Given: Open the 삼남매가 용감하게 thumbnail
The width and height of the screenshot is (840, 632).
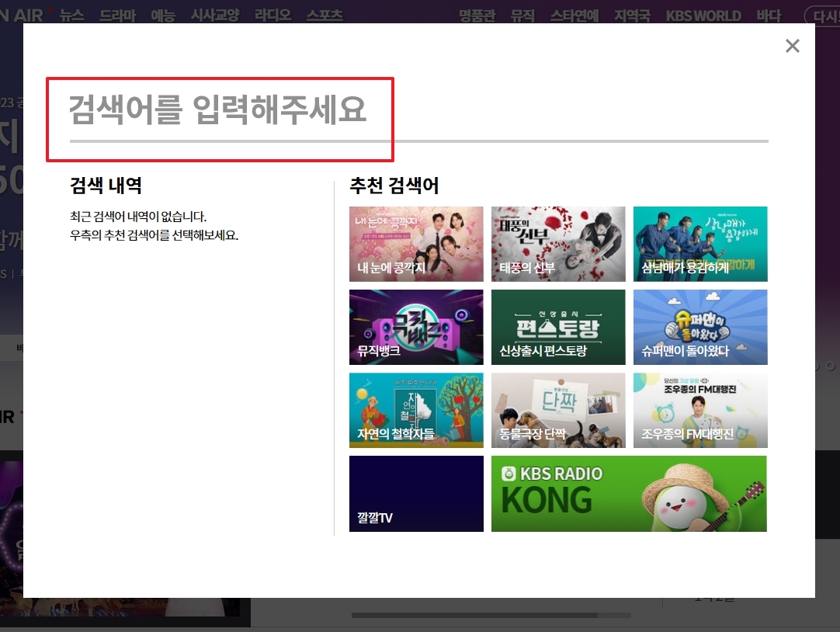Looking at the screenshot, I should [x=700, y=244].
